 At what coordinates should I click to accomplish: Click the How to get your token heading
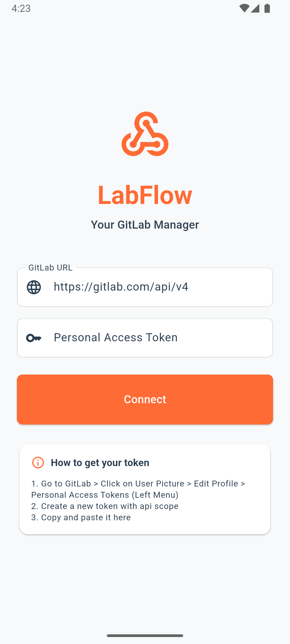[x=100, y=462]
